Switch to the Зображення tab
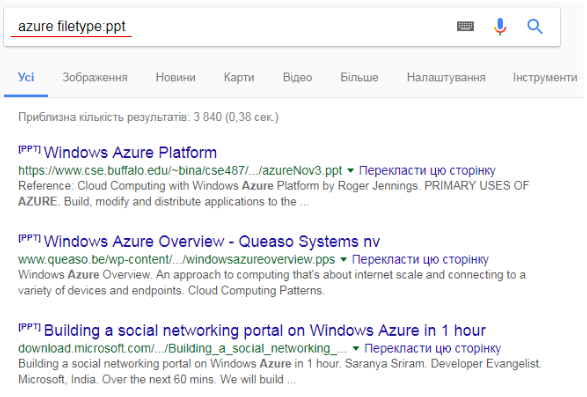This screenshot has height=397, width=587. [x=95, y=78]
